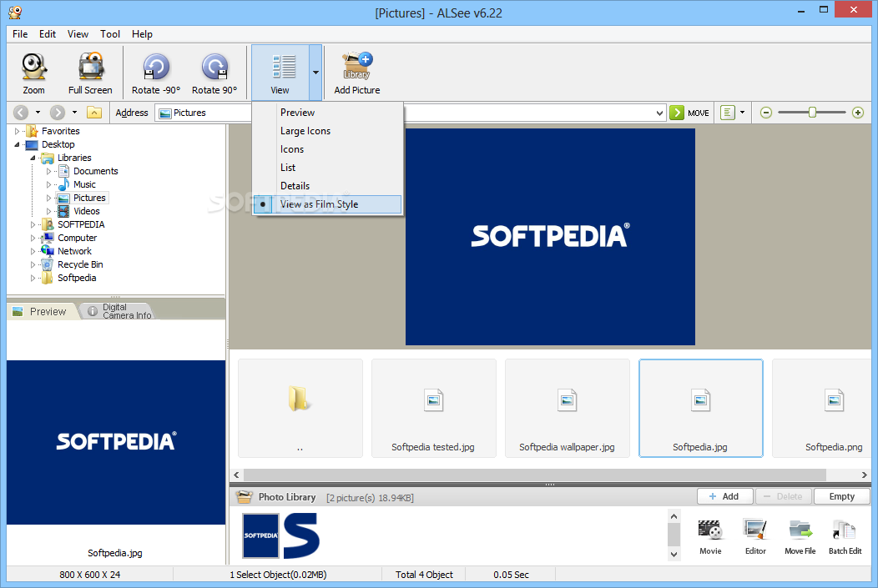The width and height of the screenshot is (878, 588).
Task: Click the ALSee app icon in title bar
Action: (x=15, y=13)
